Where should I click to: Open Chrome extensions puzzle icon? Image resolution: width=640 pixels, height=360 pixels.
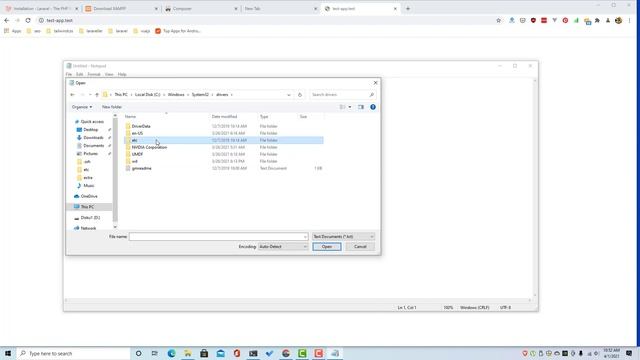[x=597, y=20]
